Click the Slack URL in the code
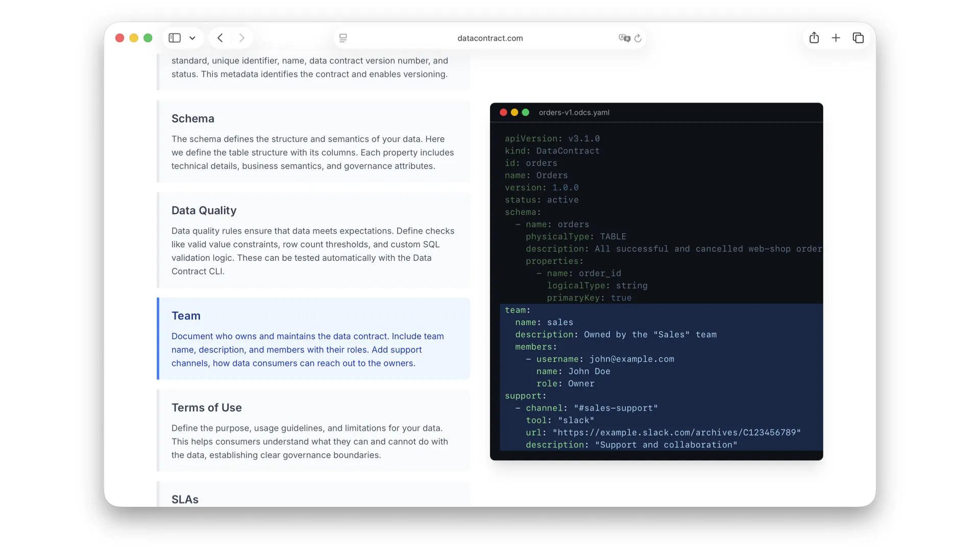Viewport: 980px width, 551px height. click(676, 433)
